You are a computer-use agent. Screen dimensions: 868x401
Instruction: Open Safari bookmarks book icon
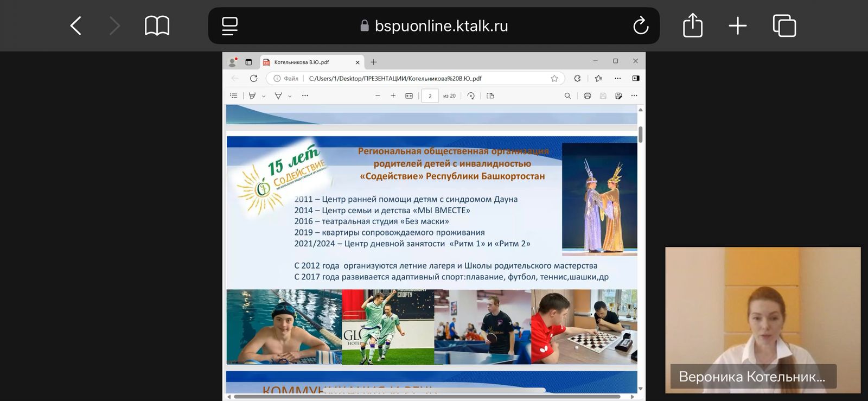(x=157, y=26)
